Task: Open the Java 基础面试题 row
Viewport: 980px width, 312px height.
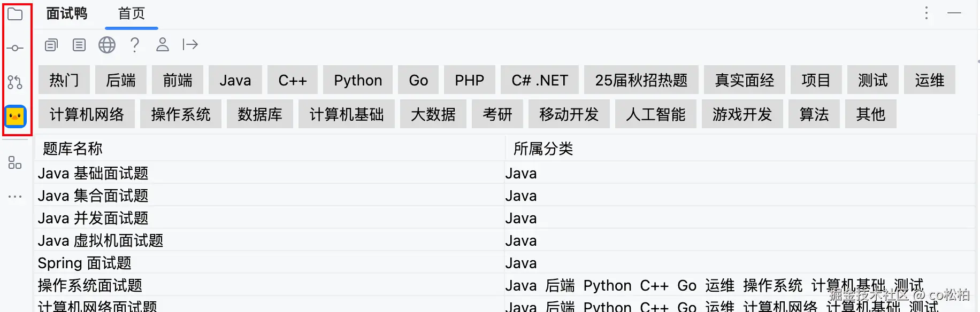Action: pyautogui.click(x=93, y=173)
